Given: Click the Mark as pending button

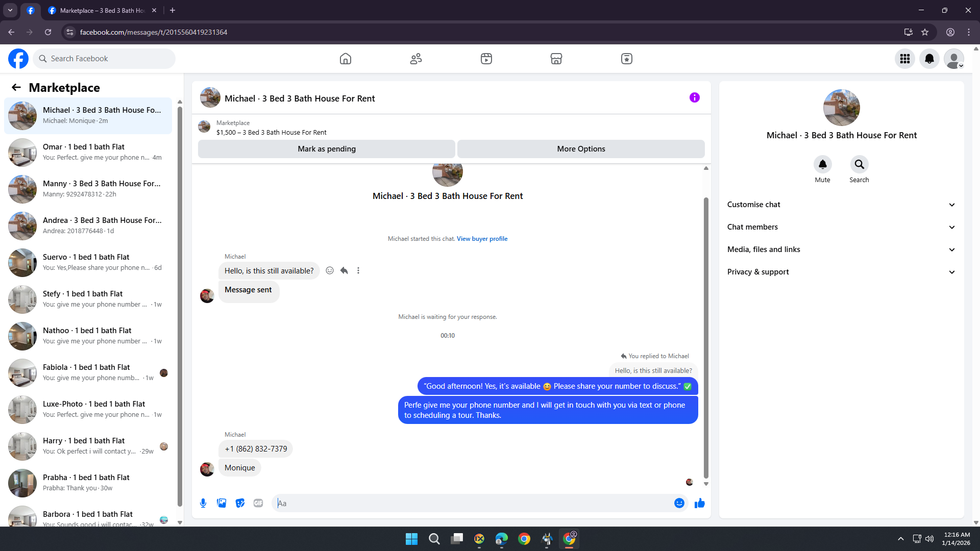Looking at the screenshot, I should pyautogui.click(x=327, y=149).
